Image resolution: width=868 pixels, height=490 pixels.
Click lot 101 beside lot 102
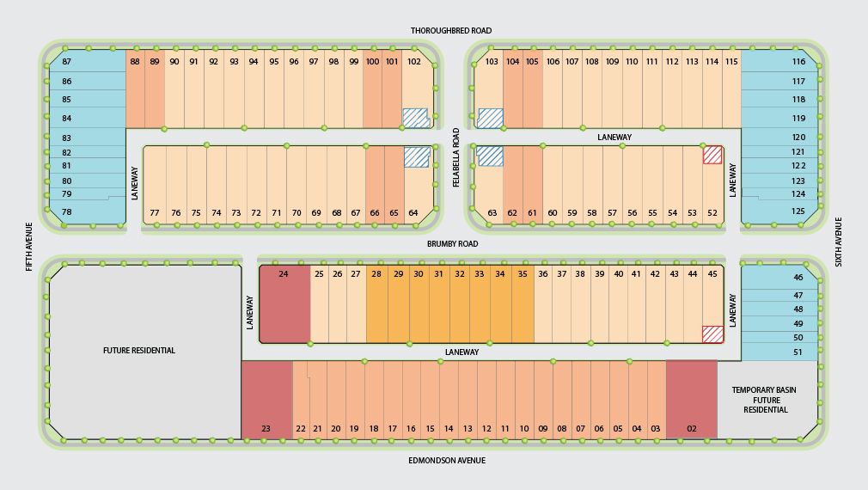point(392,89)
